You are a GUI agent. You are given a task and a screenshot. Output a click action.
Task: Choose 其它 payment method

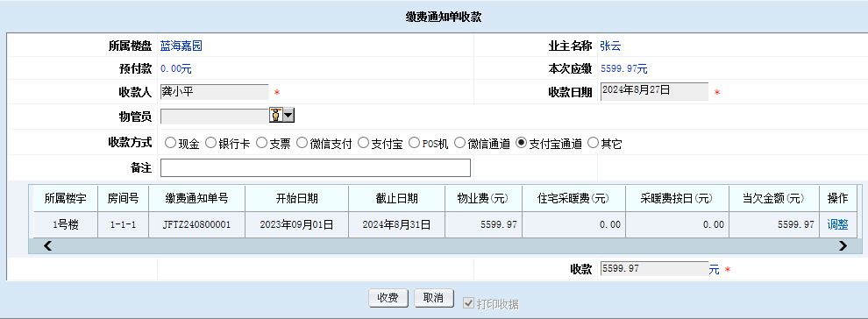pyautogui.click(x=593, y=143)
